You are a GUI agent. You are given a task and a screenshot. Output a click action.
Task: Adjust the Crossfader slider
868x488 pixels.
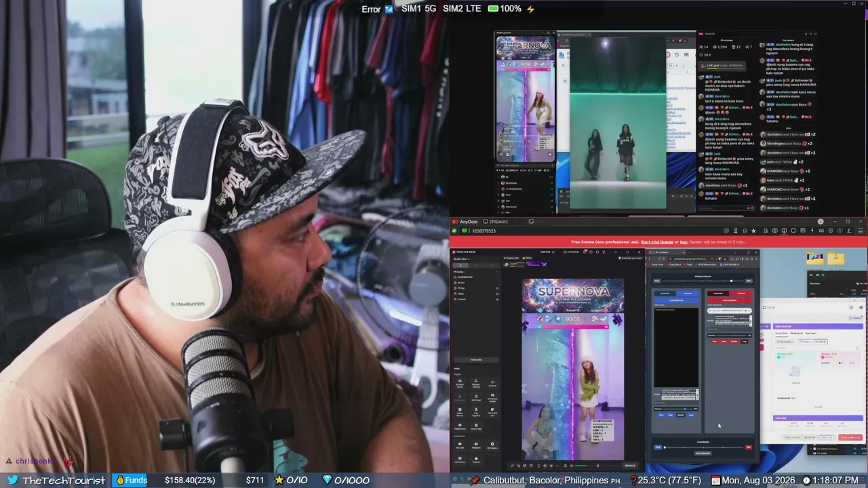tap(703, 447)
